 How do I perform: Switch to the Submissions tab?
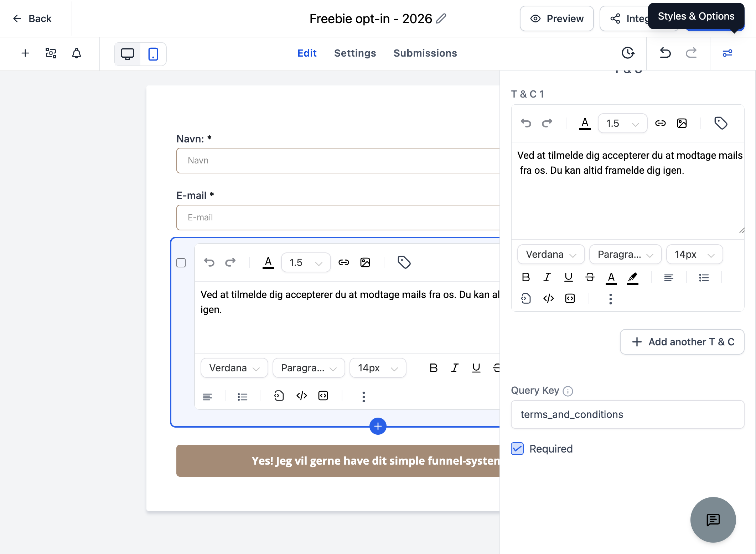pos(425,53)
